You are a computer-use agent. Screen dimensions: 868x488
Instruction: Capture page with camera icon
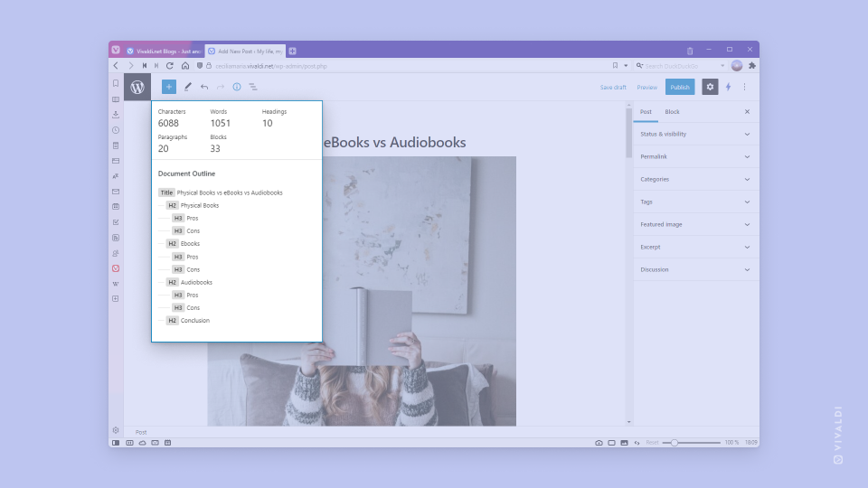click(x=599, y=443)
